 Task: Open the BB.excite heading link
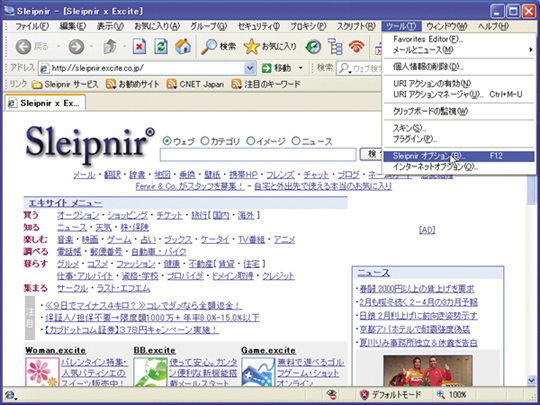pos(155,350)
